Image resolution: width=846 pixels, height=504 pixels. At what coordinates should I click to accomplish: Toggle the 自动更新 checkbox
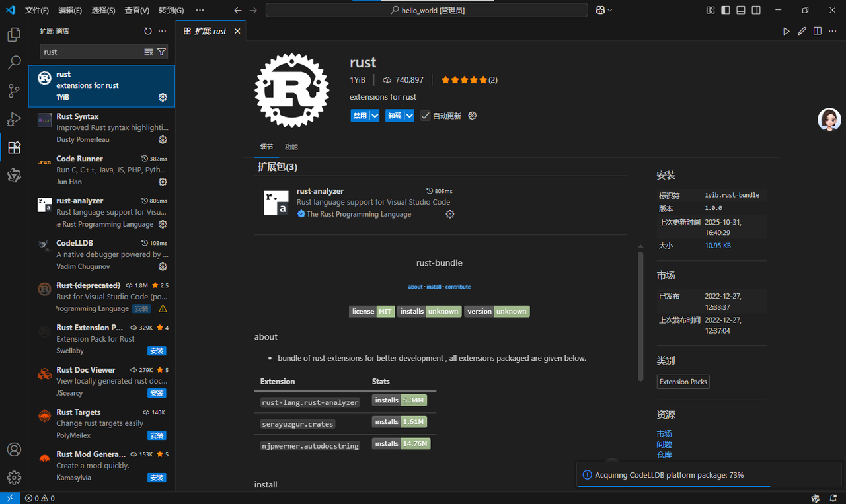426,116
